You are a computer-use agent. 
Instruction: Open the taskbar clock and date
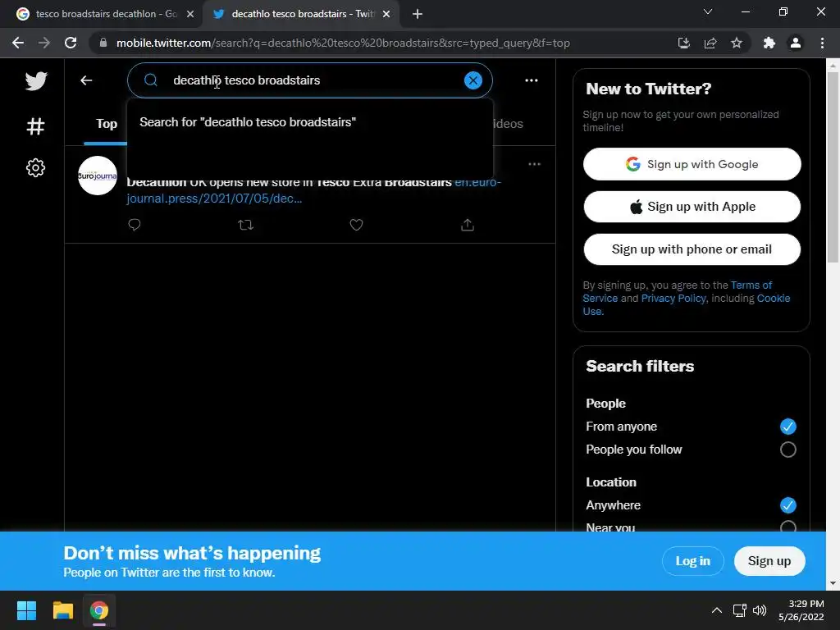coord(801,610)
